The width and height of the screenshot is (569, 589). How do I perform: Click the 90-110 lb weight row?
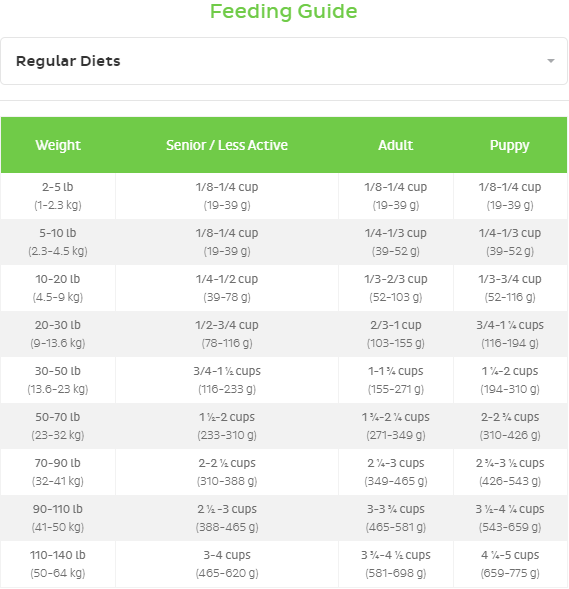(284, 518)
